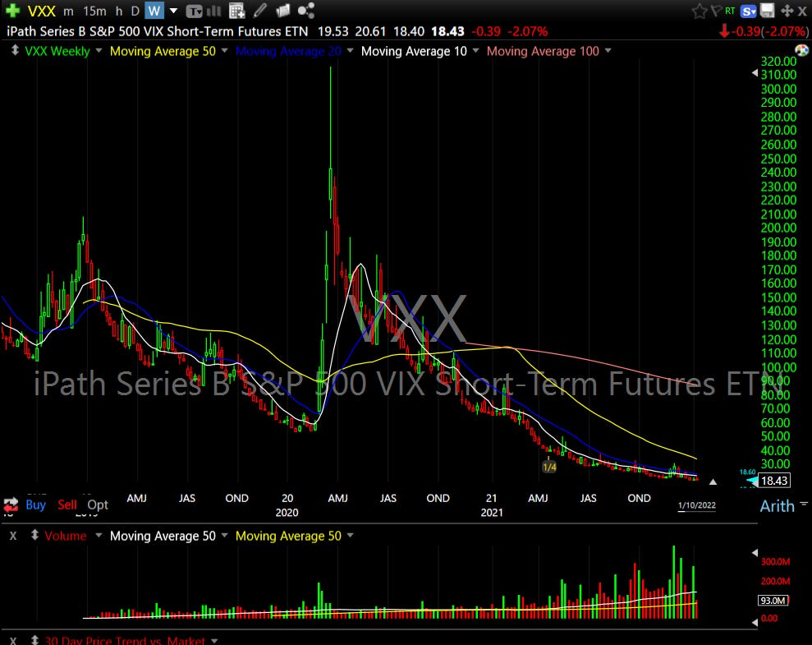Click the 30 Day Price Trend vs. Market label
This screenshot has width=812, height=645.
pyautogui.click(x=125, y=641)
